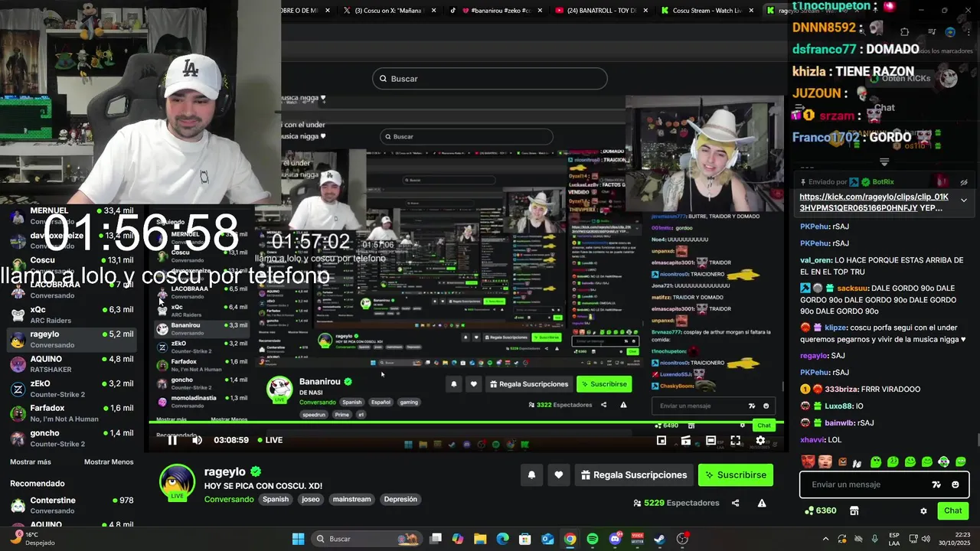The height and width of the screenshot is (551, 980).
Task: Open Chrome from taskbar
Action: tap(570, 539)
